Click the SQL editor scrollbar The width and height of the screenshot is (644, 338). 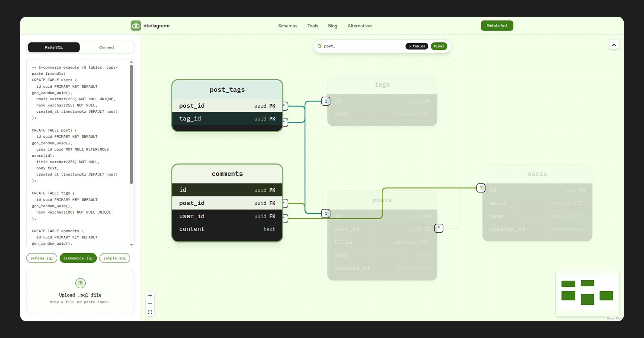pos(131,124)
